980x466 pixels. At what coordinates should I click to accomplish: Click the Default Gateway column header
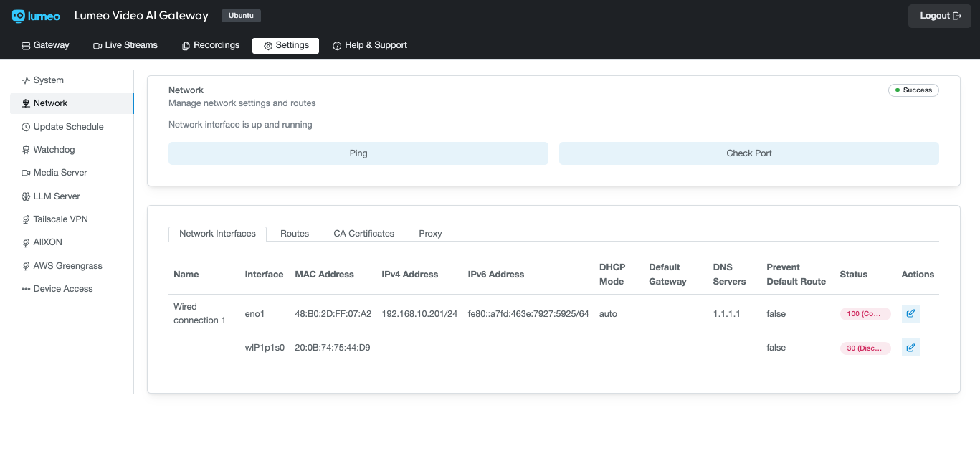click(x=667, y=275)
